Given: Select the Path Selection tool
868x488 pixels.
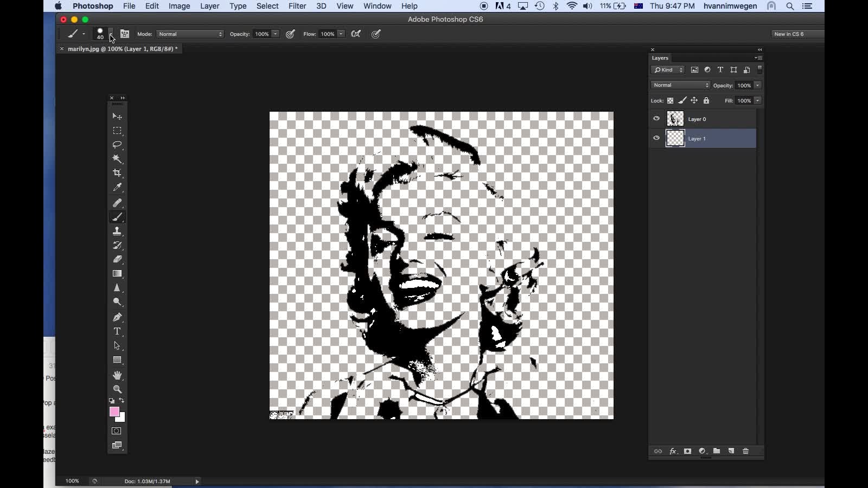Looking at the screenshot, I should pos(117,345).
